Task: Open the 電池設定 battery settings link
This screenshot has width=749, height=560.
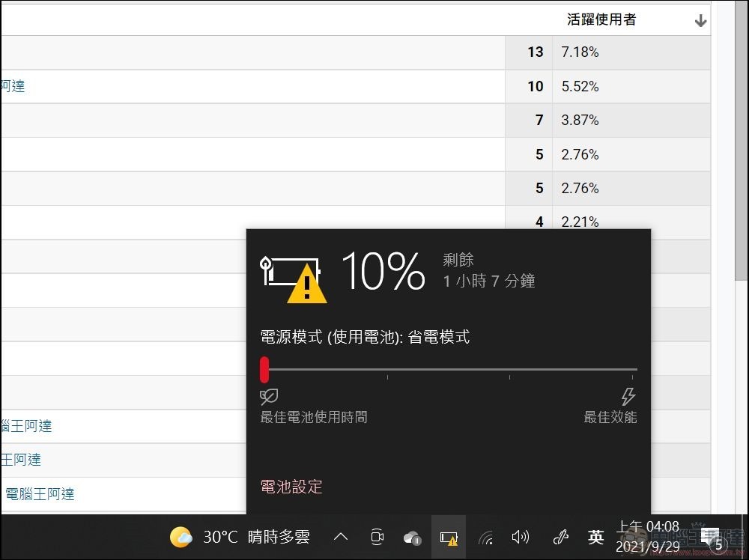Action: point(291,487)
